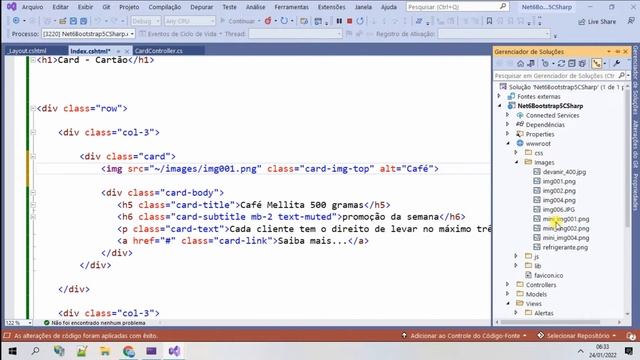Click the circular arrow icon after the Hot Reload flame

[x=284, y=21]
